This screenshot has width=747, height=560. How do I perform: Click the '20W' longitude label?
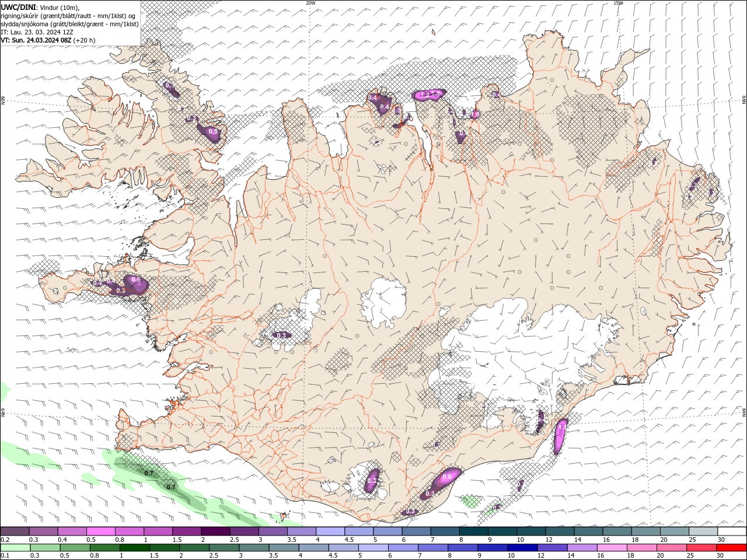[310, 3]
